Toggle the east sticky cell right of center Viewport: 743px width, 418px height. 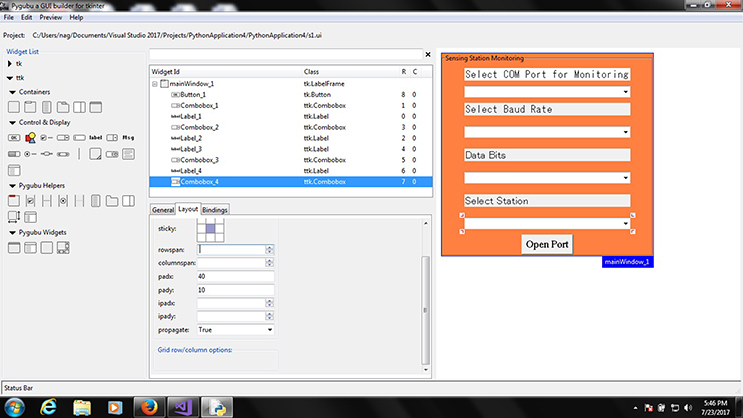click(219, 229)
